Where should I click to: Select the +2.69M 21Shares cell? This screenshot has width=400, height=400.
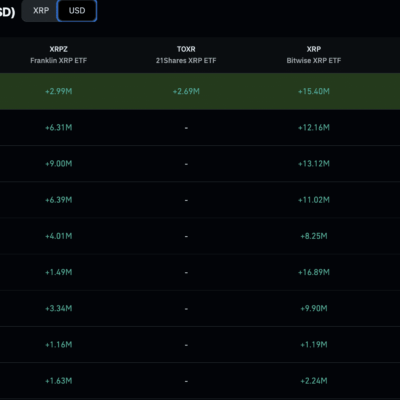point(186,91)
